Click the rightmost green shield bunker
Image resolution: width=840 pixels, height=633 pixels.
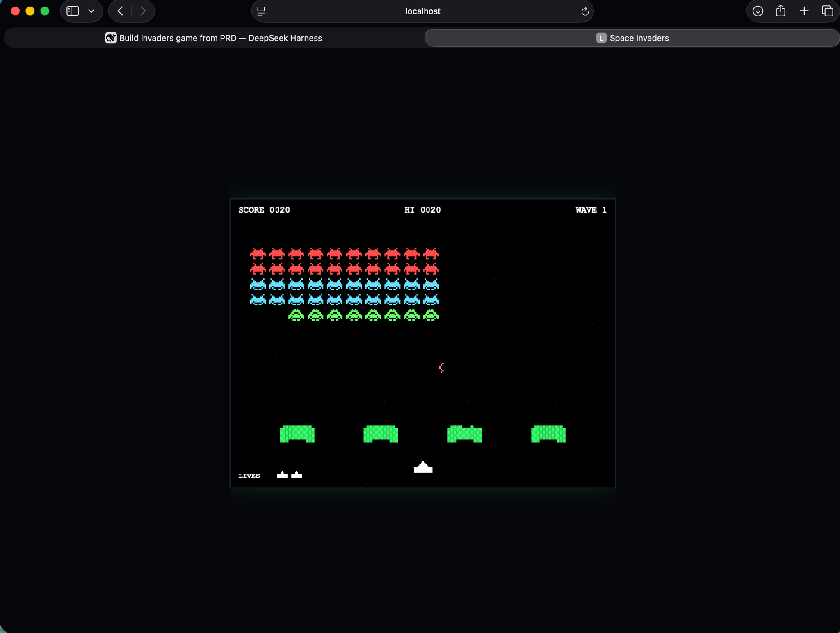click(x=548, y=434)
